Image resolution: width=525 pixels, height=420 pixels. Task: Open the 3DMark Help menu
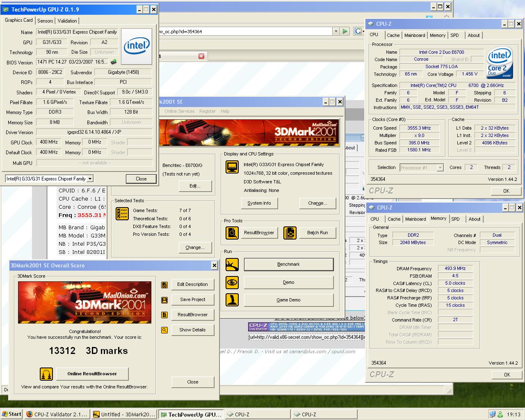[x=225, y=111]
